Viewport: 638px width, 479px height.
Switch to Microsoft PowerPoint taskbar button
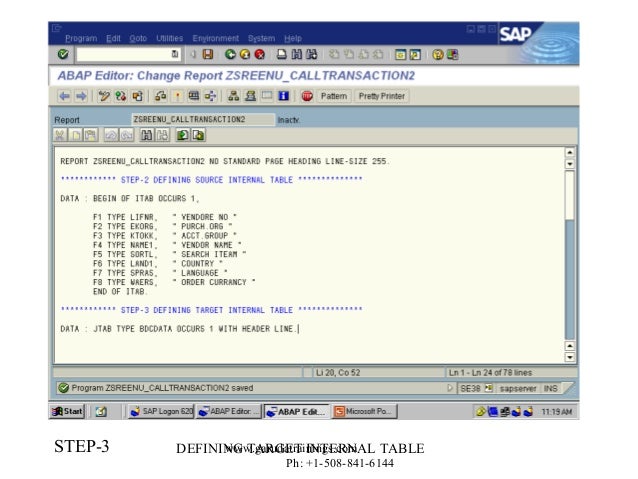tap(365, 411)
